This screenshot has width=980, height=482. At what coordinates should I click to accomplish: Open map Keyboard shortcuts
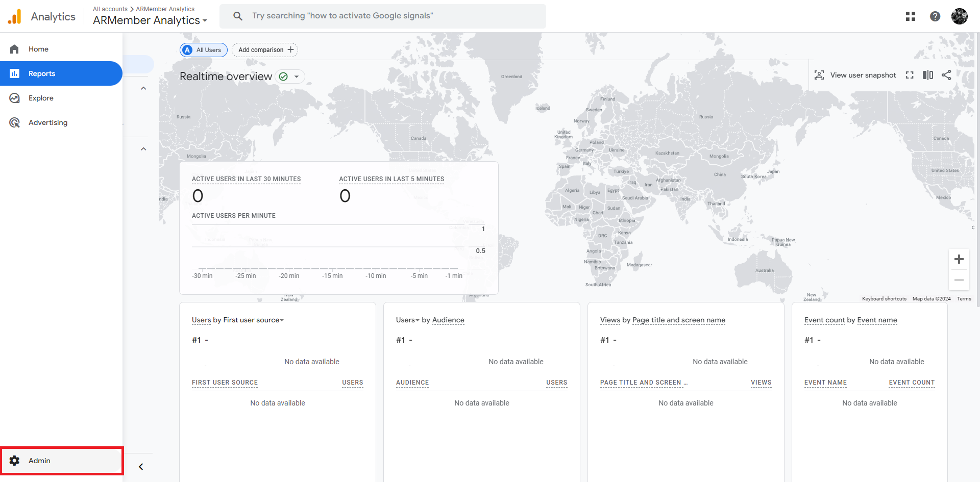click(x=884, y=299)
